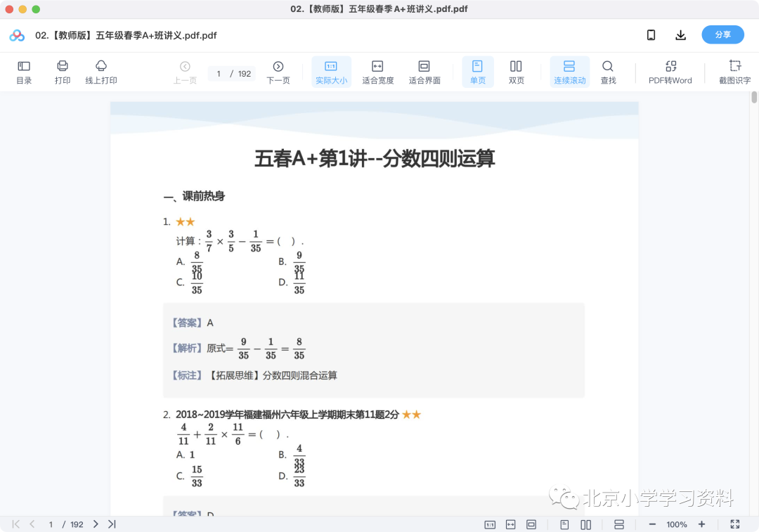759x532 pixels.
Task: Click the file name in the header bar
Action: coord(126,35)
